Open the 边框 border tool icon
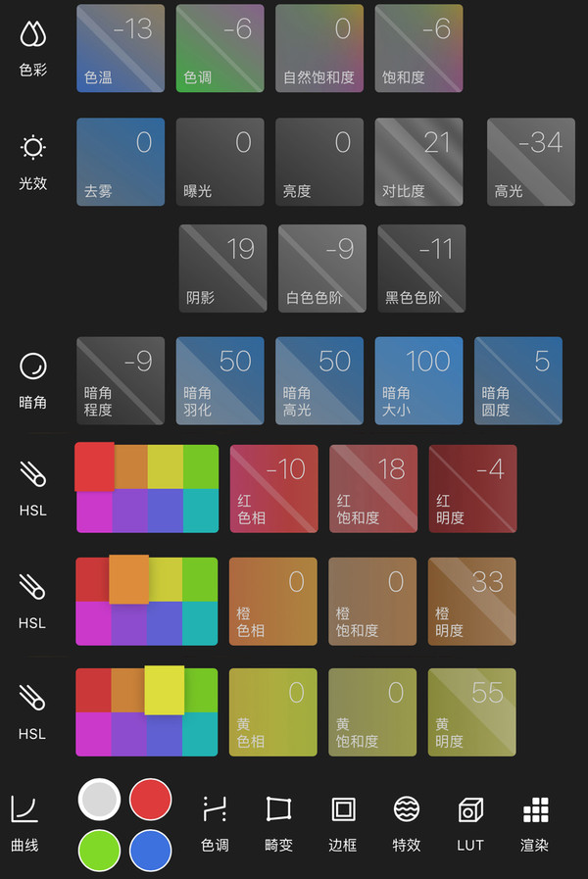Image resolution: width=588 pixels, height=879 pixels. [343, 809]
